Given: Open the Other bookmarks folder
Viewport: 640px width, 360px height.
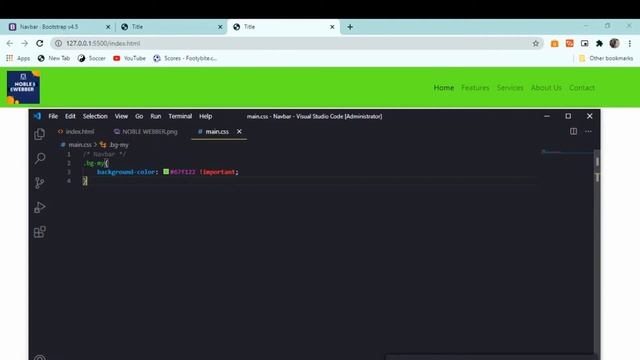Looking at the screenshot, I should click(x=606, y=58).
